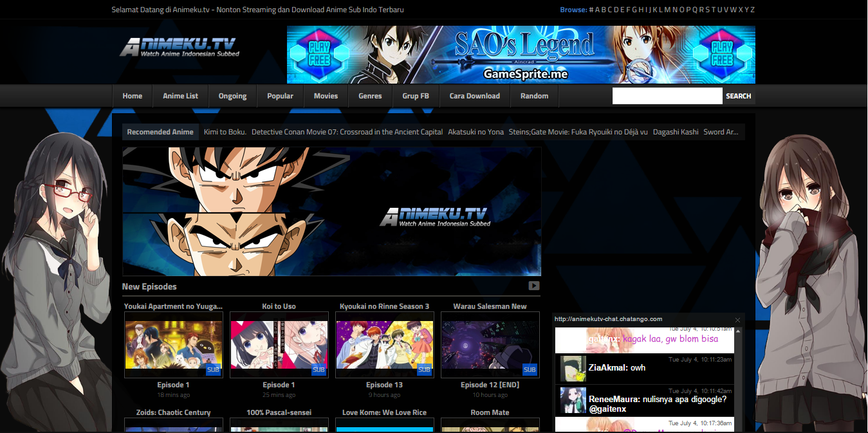Browse anime starting with letter M
The height and width of the screenshot is (433, 868).
coord(667,10)
